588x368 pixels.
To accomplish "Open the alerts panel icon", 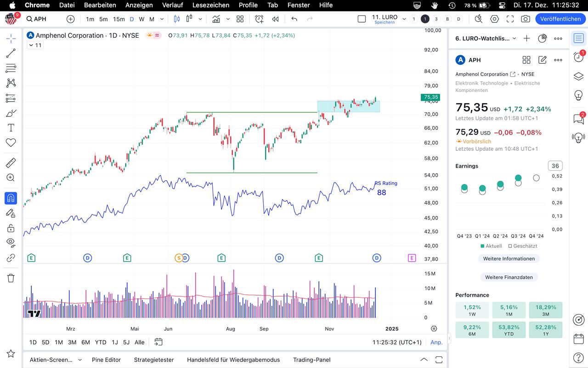I will (578, 57).
